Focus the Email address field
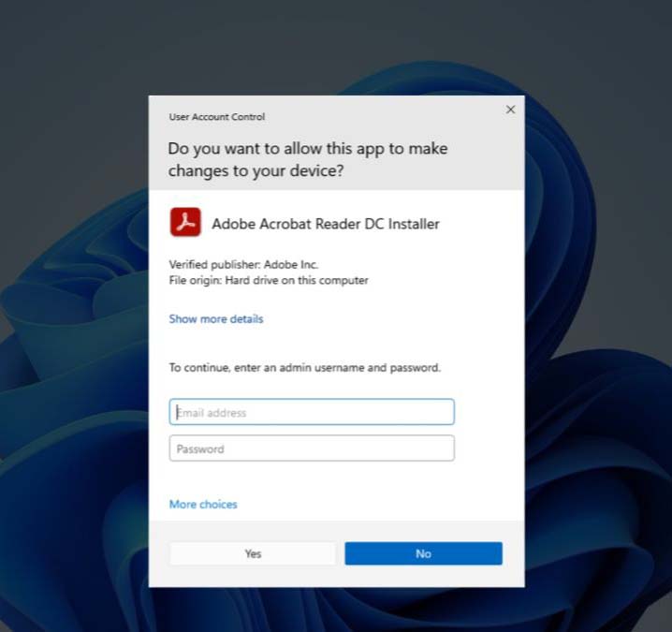 pyautogui.click(x=312, y=412)
